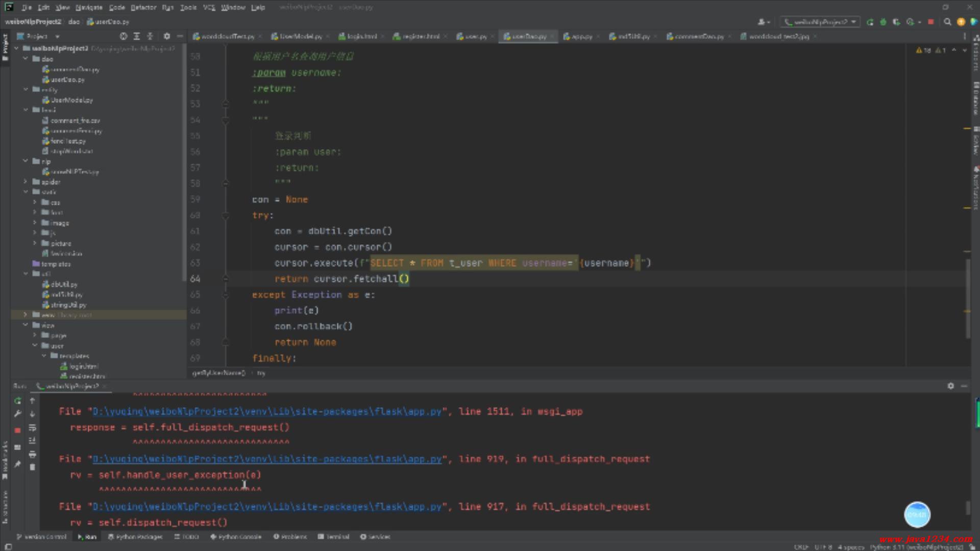This screenshot has width=980, height=551.
Task: Open the Refactor menu
Action: (x=143, y=7)
